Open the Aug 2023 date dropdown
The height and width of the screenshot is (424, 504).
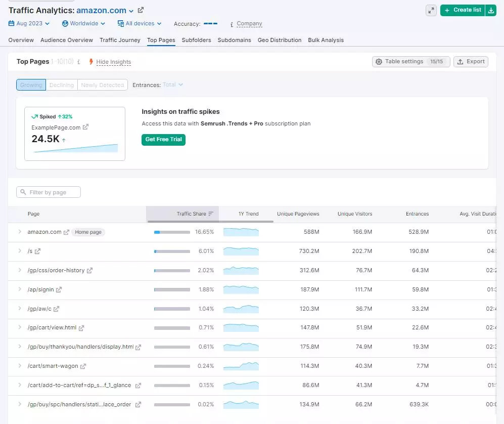29,23
